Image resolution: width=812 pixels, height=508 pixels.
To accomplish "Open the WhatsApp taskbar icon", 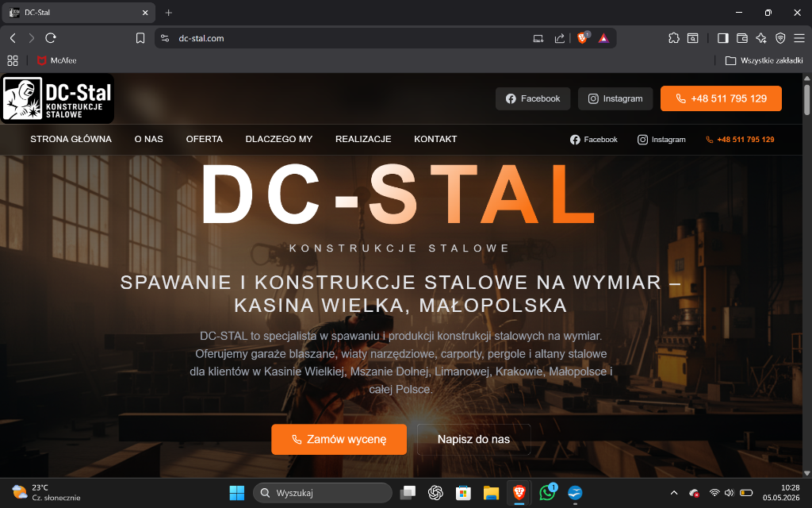I will click(547, 492).
